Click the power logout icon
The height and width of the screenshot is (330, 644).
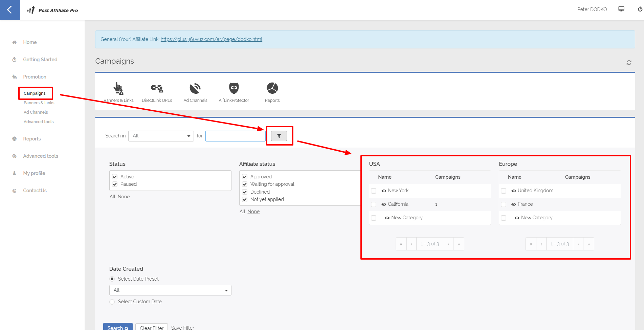pyautogui.click(x=640, y=9)
